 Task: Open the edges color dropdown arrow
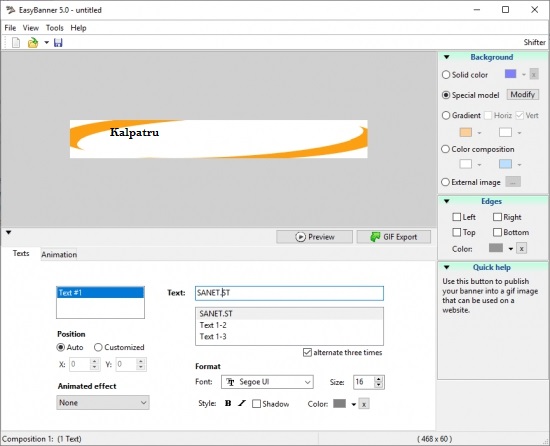coord(511,249)
